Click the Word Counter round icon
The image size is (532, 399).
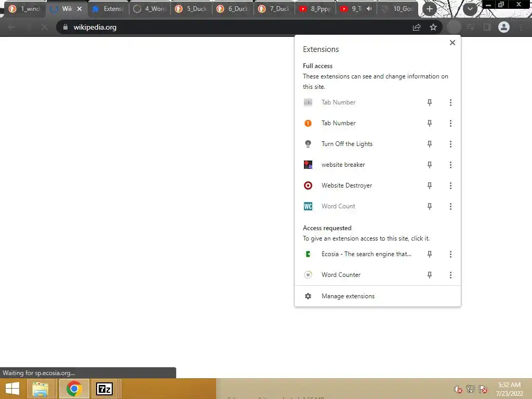(x=308, y=275)
